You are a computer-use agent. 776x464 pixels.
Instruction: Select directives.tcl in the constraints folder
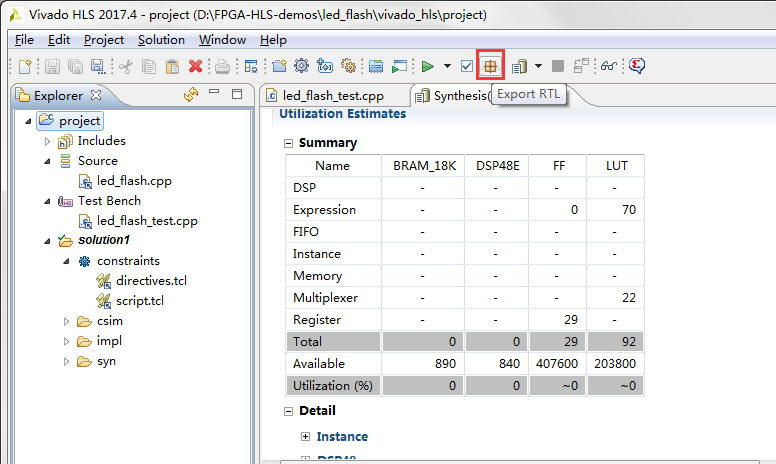(x=151, y=281)
